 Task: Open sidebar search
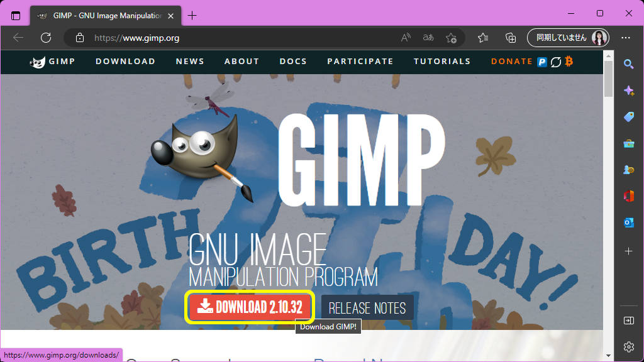(x=629, y=63)
